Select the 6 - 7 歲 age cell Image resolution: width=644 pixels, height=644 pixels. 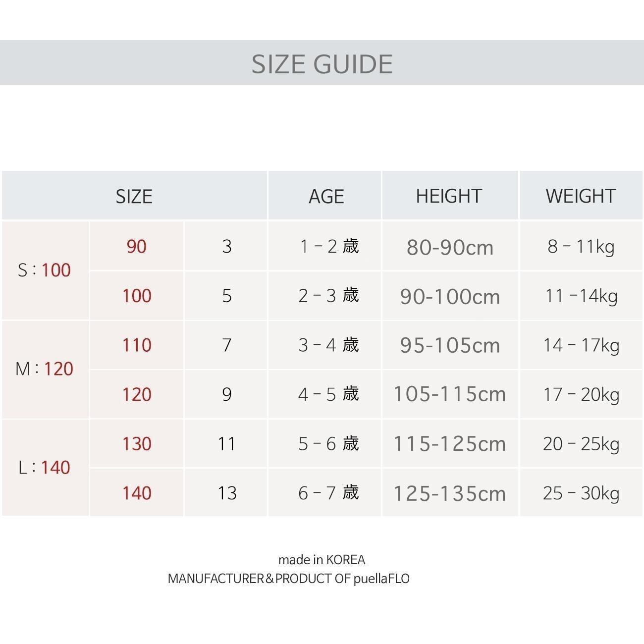tap(328, 493)
